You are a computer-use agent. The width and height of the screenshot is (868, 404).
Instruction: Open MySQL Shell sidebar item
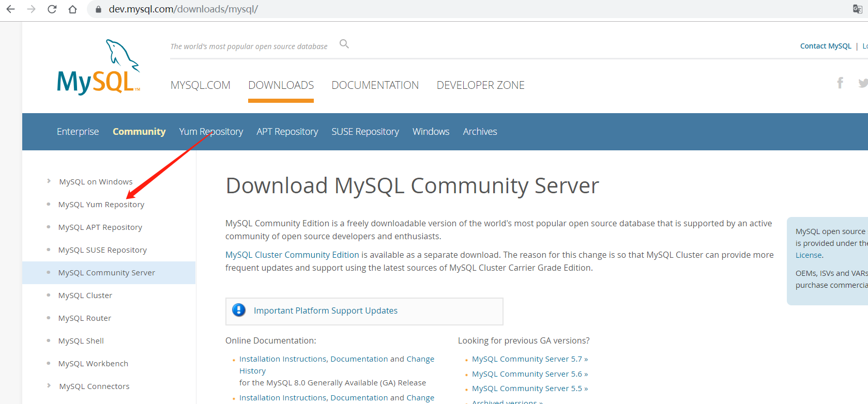81,341
